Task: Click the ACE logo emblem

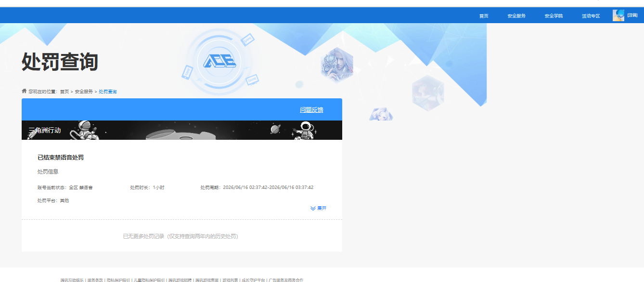Action: click(219, 61)
